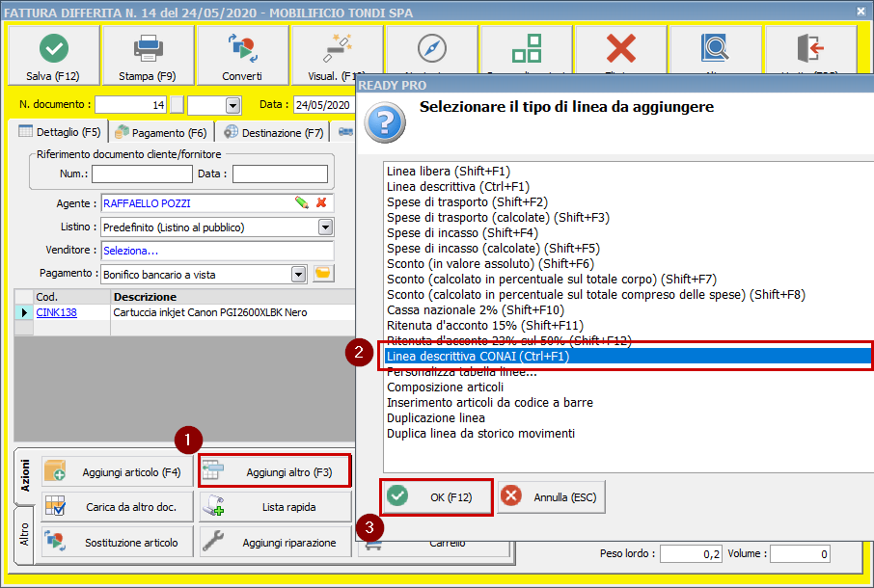Switch to Pagamento (F6) tab
Viewport: 874px width, 588px height.
[x=160, y=132]
